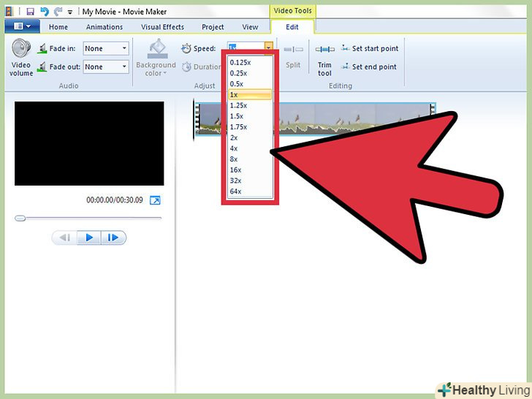The image size is (532, 399).
Task: Click the preview full screen icon
Action: 155,200
